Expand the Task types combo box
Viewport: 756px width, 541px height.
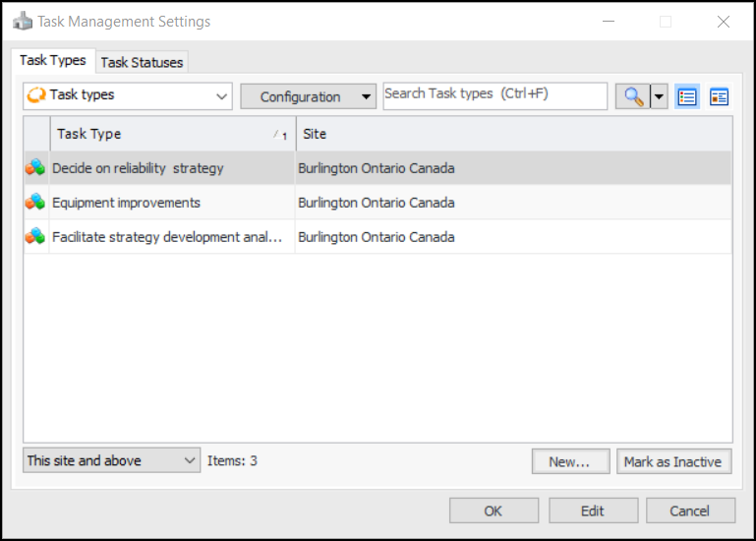pyautogui.click(x=128, y=95)
